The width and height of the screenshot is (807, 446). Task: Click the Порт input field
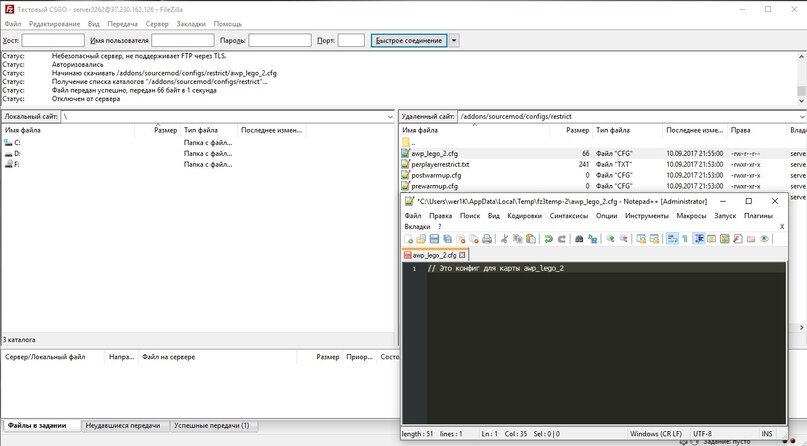point(351,40)
